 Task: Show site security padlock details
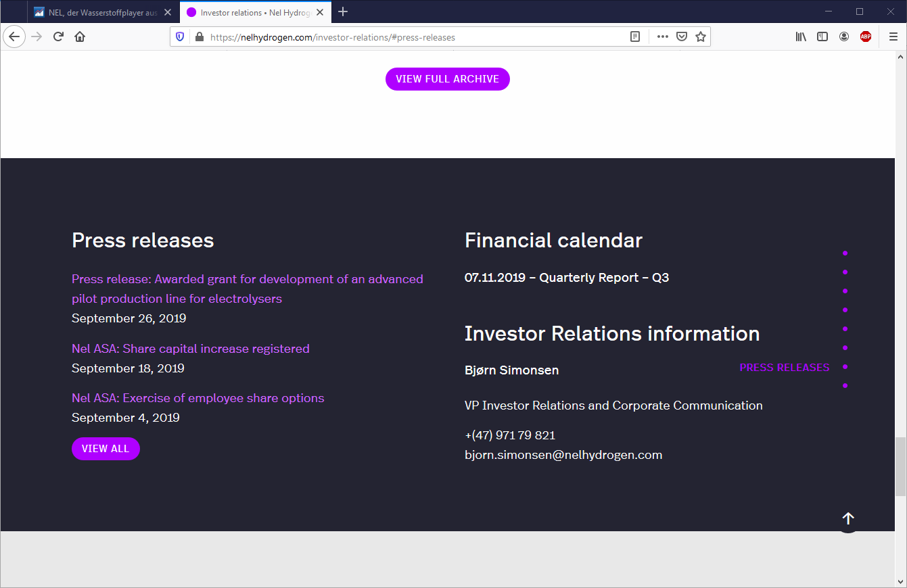[x=199, y=37]
